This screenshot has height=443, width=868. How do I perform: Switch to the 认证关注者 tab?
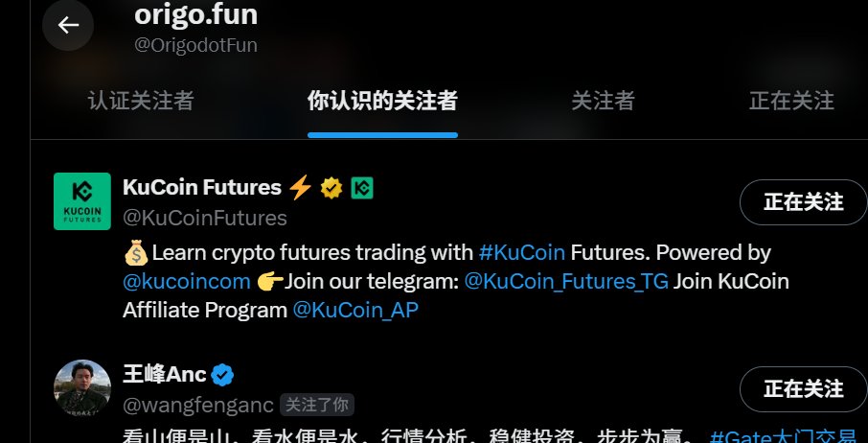pos(141,101)
